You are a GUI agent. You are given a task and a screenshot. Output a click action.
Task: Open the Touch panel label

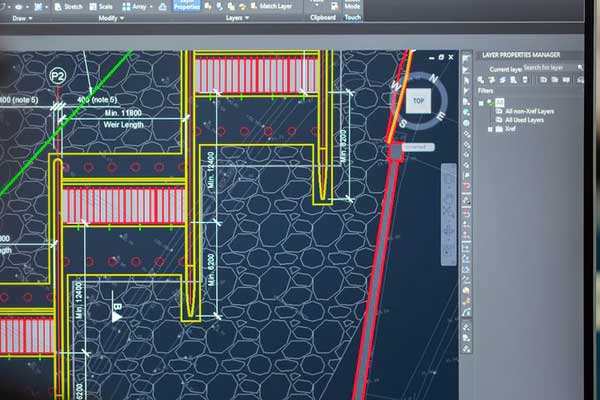[x=352, y=18]
